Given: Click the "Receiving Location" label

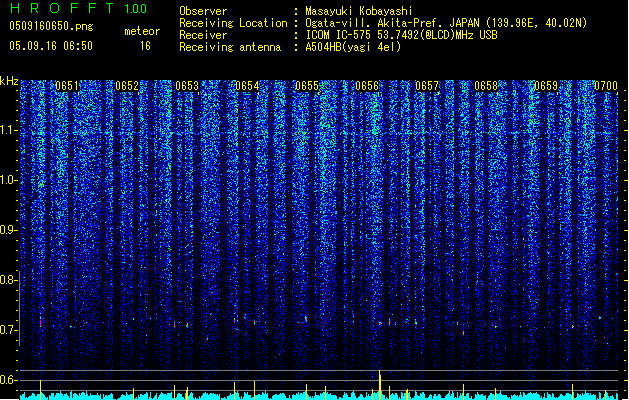Looking at the screenshot, I should tap(233, 23).
